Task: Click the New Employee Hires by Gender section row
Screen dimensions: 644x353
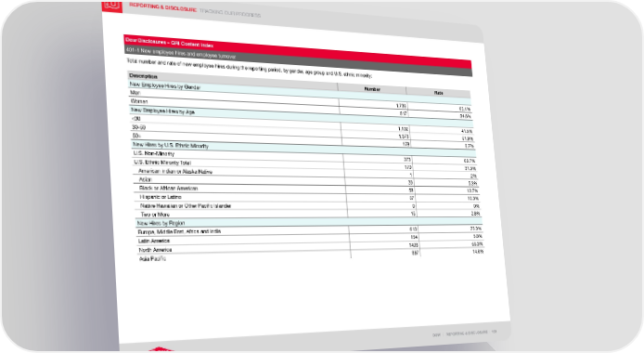Action: pyautogui.click(x=300, y=93)
